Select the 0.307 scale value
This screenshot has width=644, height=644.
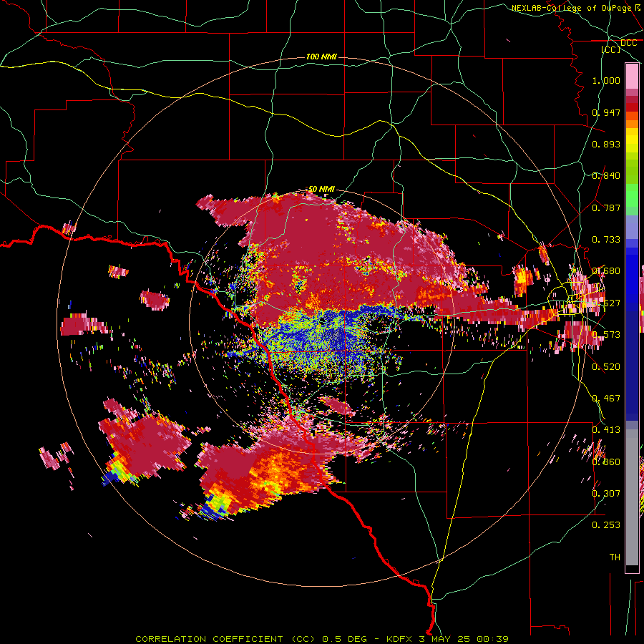click(606, 493)
